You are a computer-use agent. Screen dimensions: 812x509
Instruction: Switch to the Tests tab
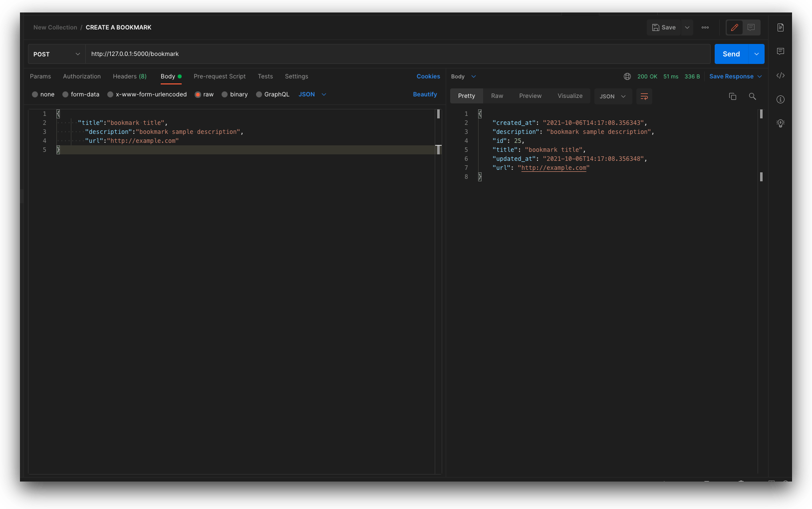[265, 76]
